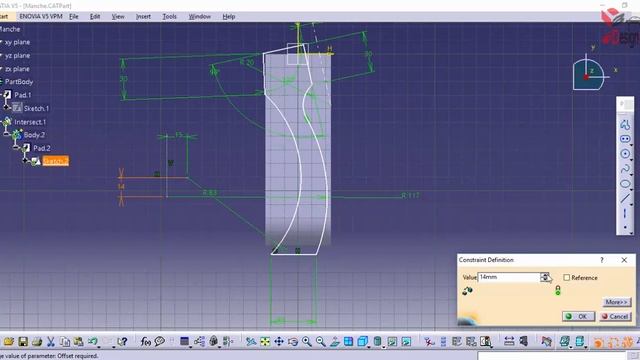Open the ENOVIA V5 VPM menu
This screenshot has width=640, height=360.
tap(41, 16)
